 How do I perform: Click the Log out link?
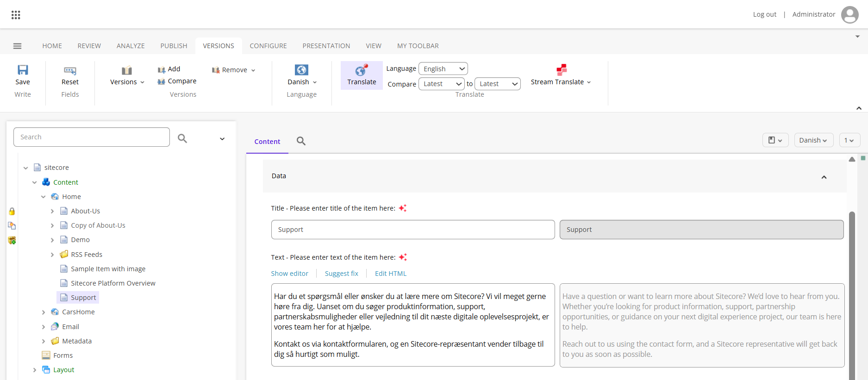tap(764, 14)
